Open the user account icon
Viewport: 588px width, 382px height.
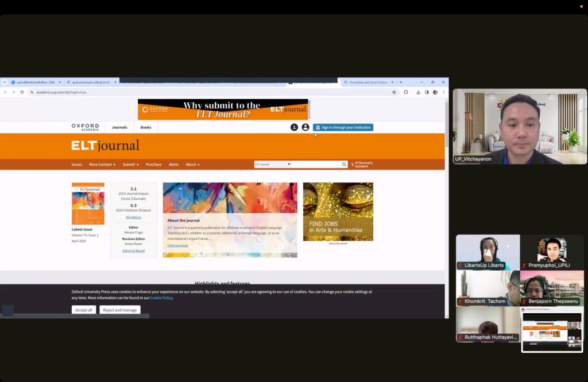click(305, 127)
